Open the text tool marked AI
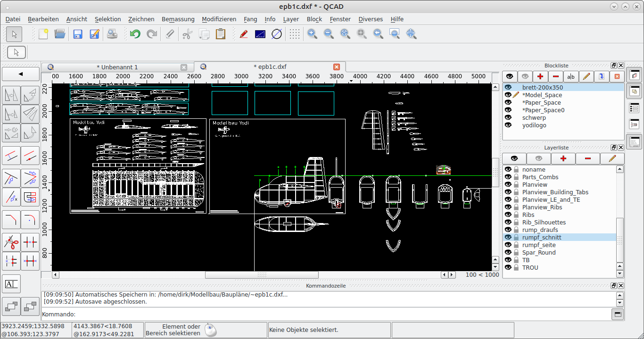The height and width of the screenshot is (339, 644). [11, 284]
